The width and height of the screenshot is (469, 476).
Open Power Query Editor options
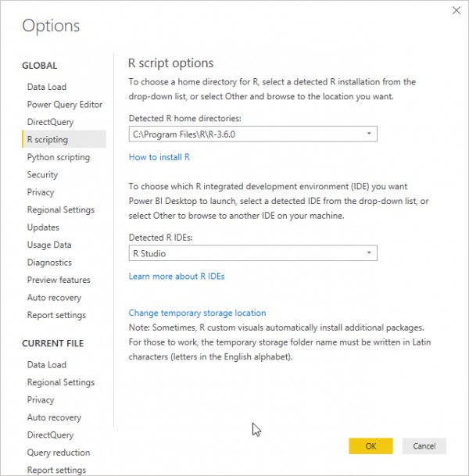click(x=65, y=105)
